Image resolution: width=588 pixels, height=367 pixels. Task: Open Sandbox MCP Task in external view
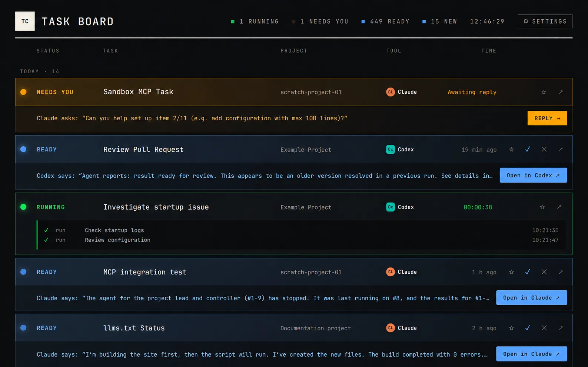tap(561, 92)
